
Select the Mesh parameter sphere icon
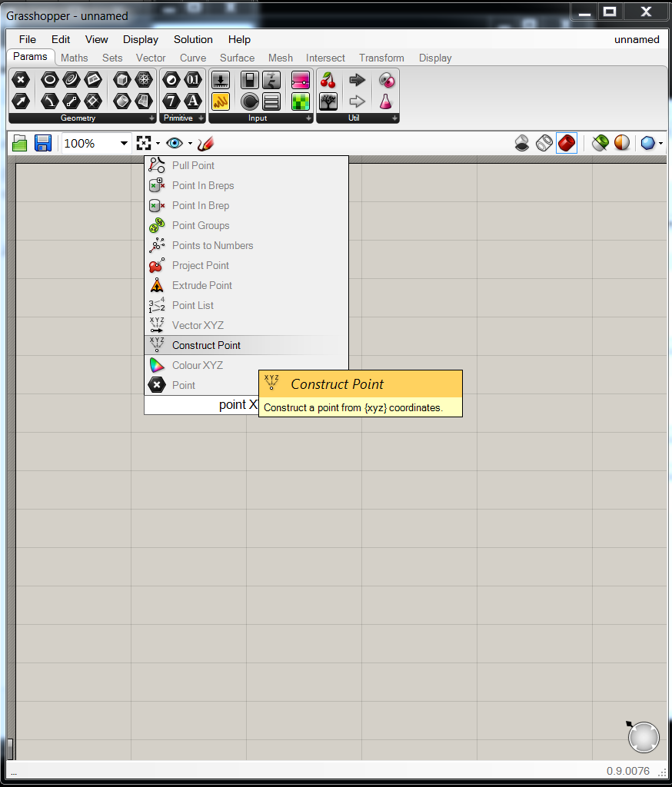point(144,80)
